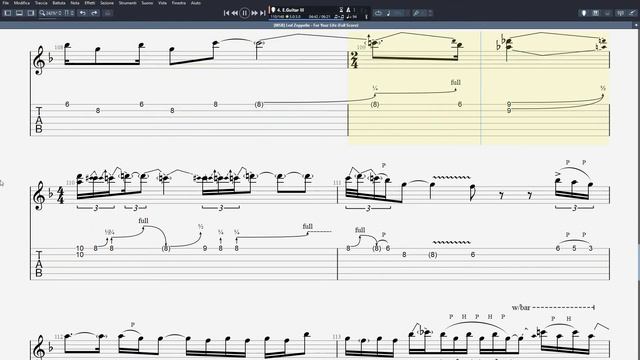The image size is (640, 360).
Task: Click bar number 111
Action: (337, 183)
